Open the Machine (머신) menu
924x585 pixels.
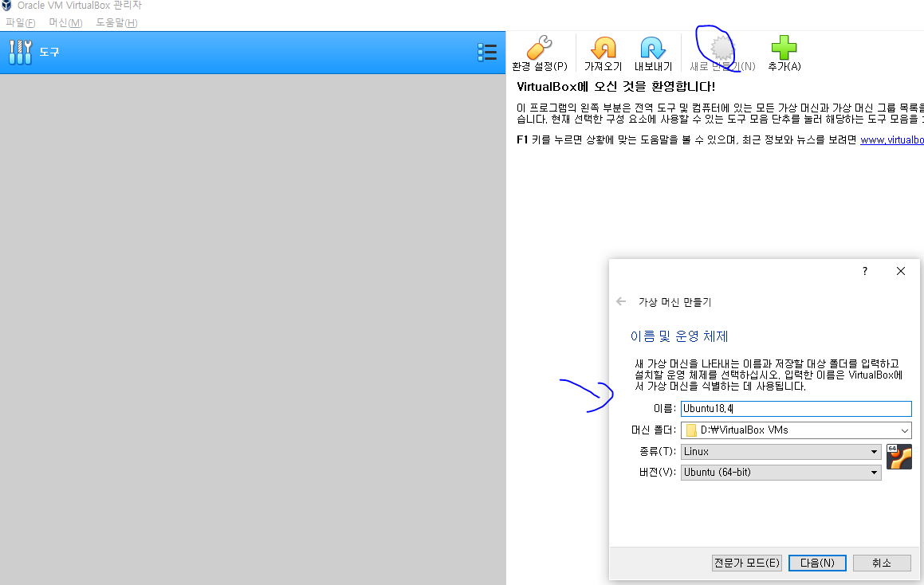(x=65, y=22)
